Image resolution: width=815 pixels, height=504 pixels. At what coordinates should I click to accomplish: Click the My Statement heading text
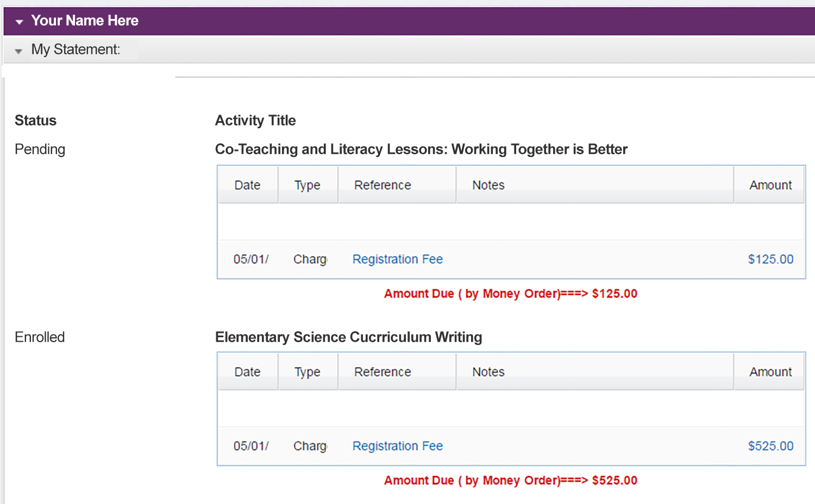(x=76, y=49)
